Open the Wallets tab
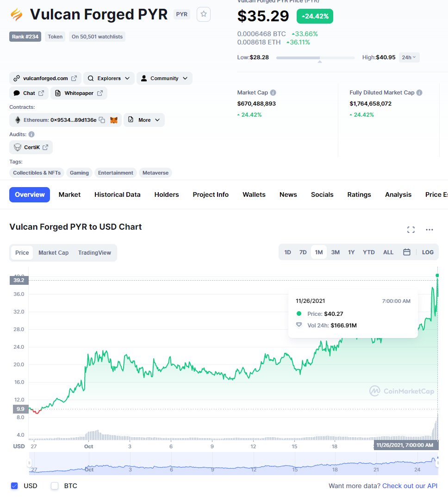The height and width of the screenshot is (502, 448). click(x=254, y=195)
